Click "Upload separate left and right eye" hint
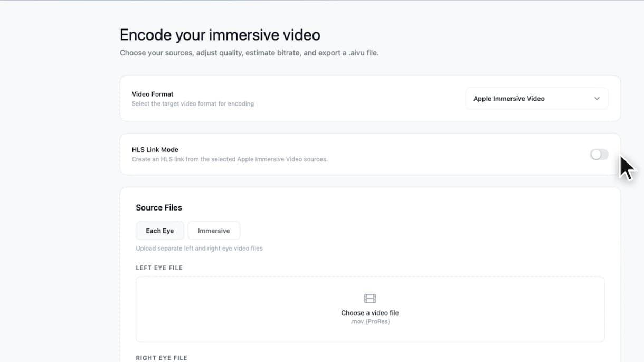 tap(199, 249)
